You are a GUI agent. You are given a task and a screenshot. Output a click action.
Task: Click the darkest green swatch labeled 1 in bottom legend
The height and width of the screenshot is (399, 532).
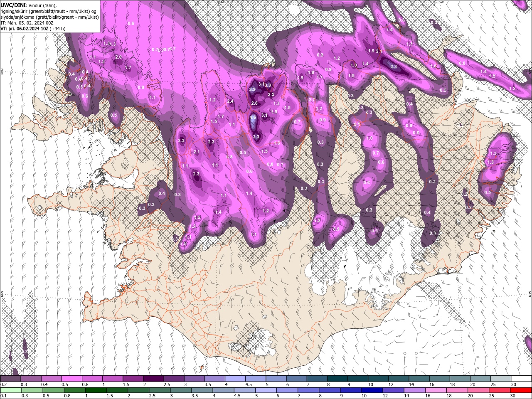pos(96,390)
